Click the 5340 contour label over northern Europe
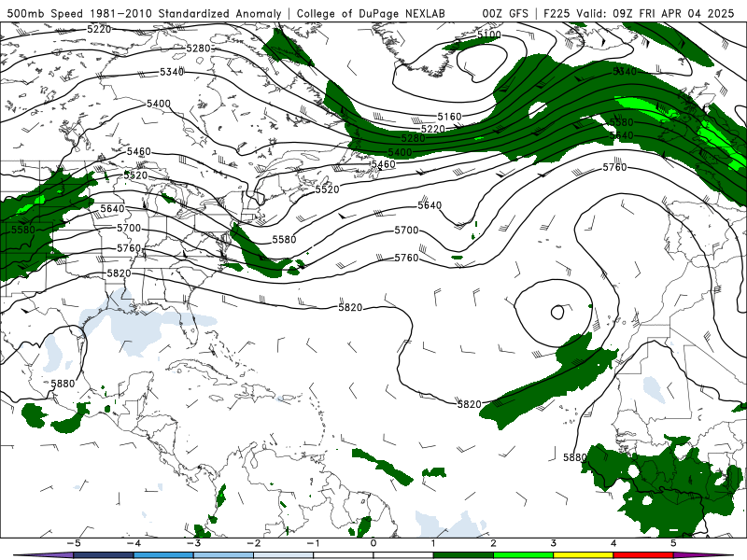 pyautogui.click(x=625, y=72)
